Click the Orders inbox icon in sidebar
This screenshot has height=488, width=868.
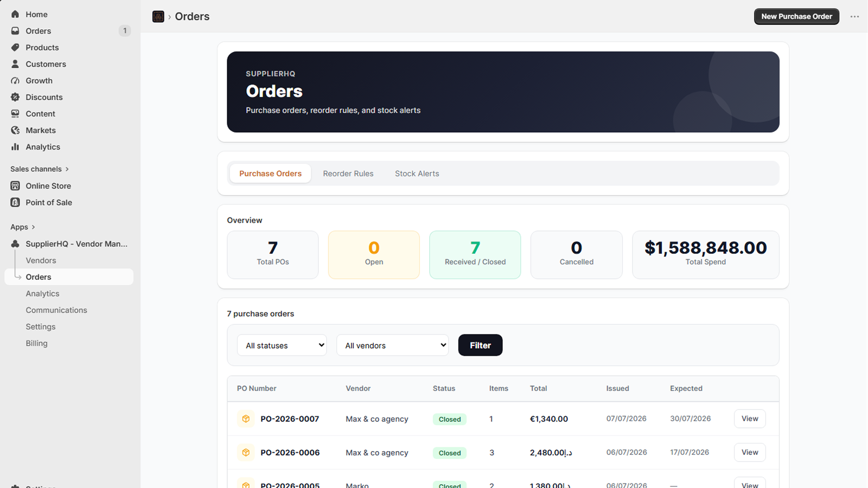click(x=15, y=31)
